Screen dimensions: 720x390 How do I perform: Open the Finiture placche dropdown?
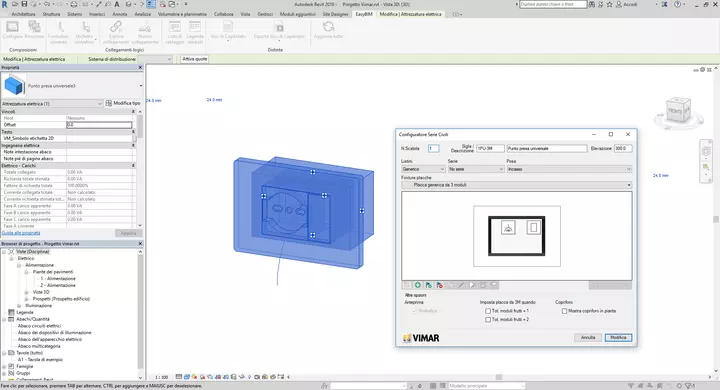pyautogui.click(x=517, y=185)
